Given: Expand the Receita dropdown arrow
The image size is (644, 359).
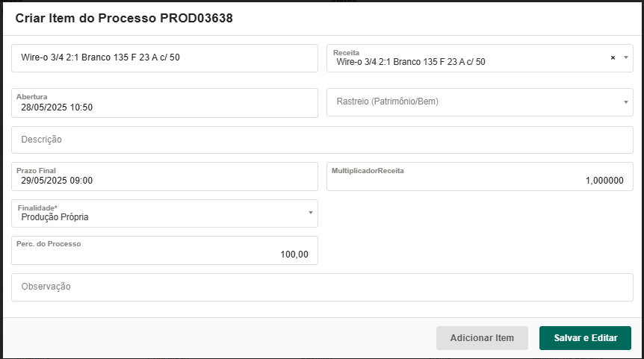Looking at the screenshot, I should [x=626, y=57].
